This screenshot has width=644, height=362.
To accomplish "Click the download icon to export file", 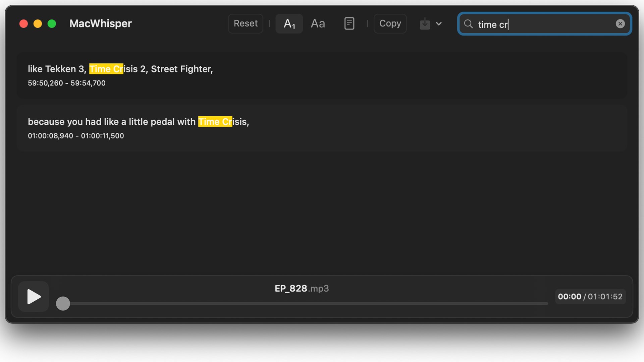I will (425, 23).
